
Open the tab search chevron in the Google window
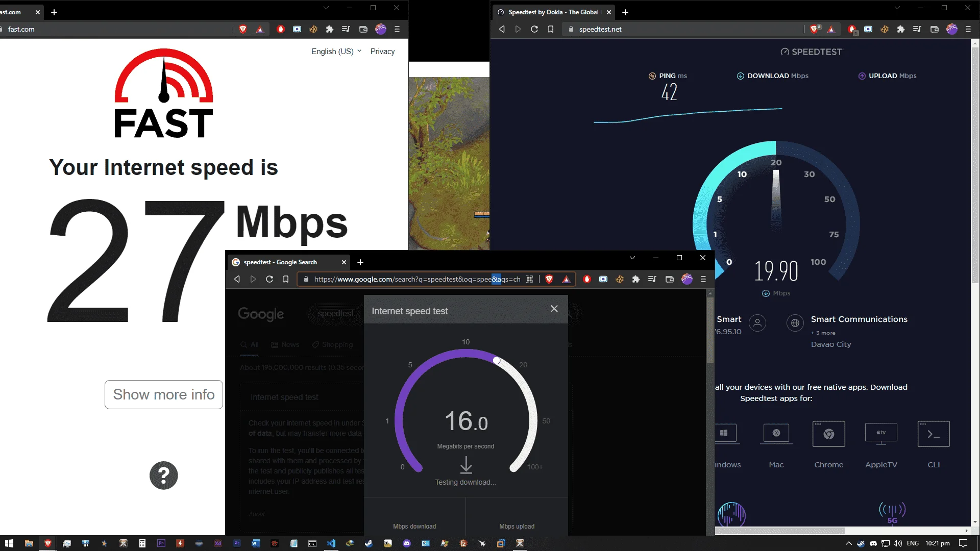[x=632, y=258]
